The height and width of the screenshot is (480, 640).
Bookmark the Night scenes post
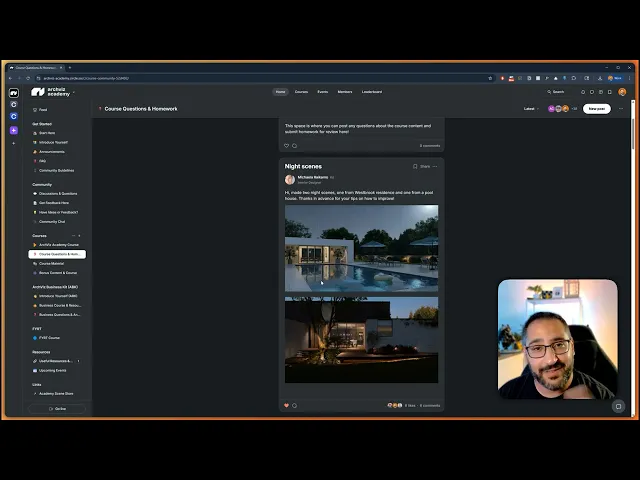[415, 166]
